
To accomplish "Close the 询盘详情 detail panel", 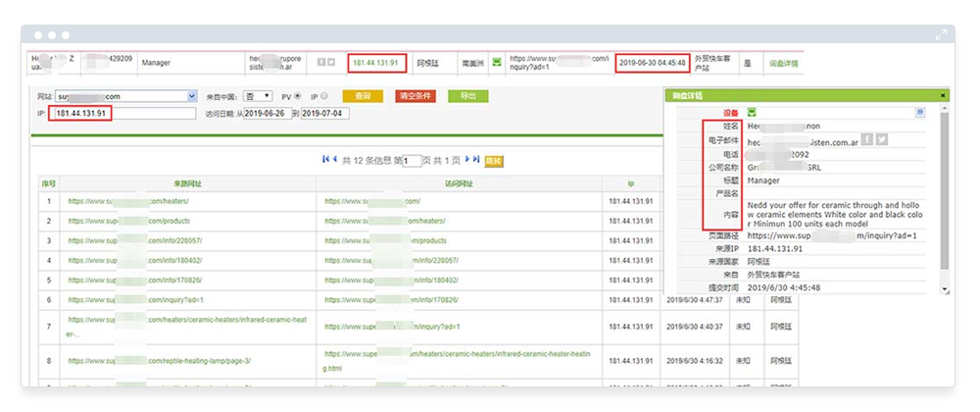I will click(x=943, y=95).
